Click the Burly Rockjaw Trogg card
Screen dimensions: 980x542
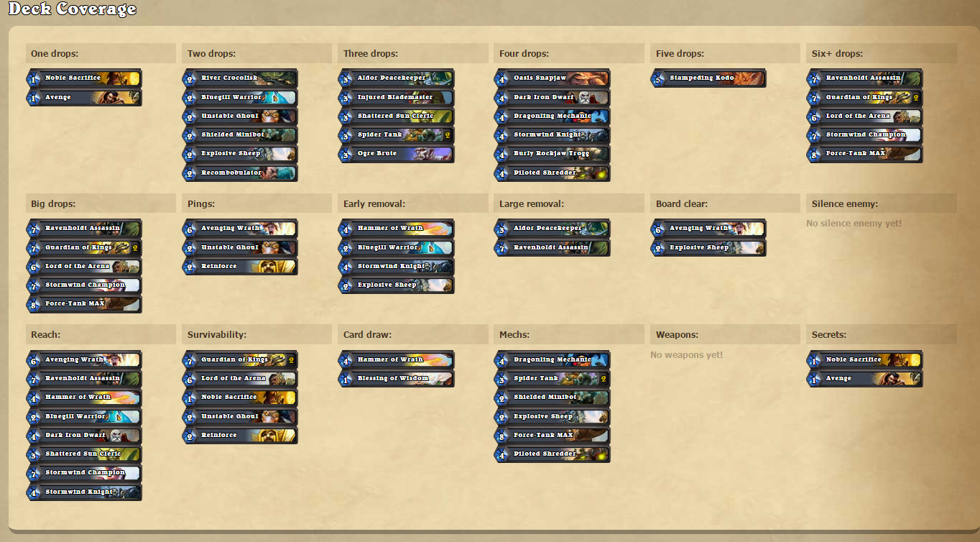coord(553,154)
